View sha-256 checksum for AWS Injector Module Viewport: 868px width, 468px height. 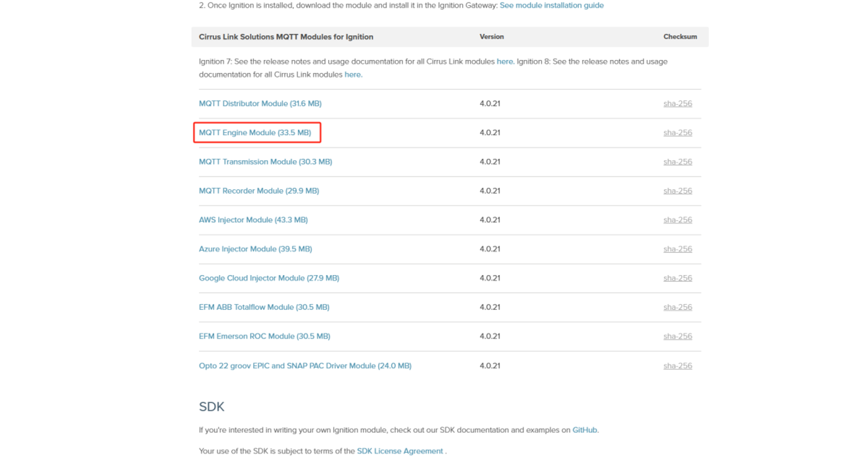click(x=677, y=220)
